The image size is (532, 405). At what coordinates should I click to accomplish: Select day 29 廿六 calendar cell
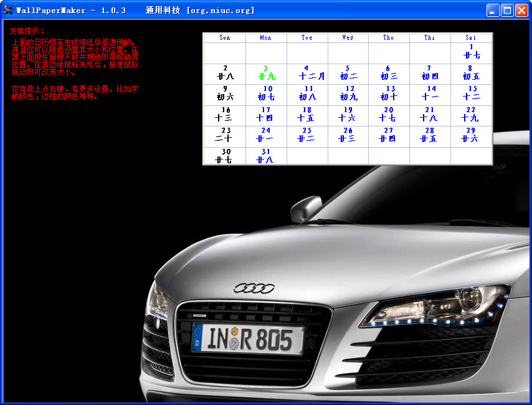click(472, 136)
